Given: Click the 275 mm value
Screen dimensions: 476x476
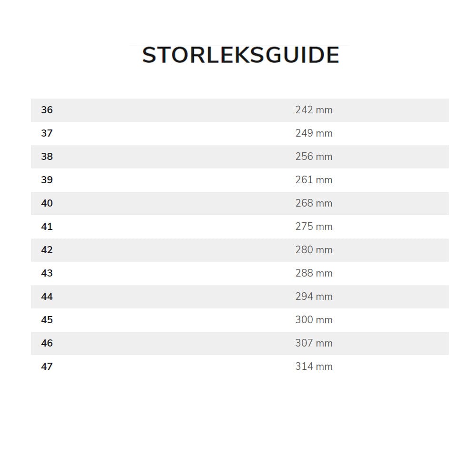Looking at the screenshot, I should (314, 227).
